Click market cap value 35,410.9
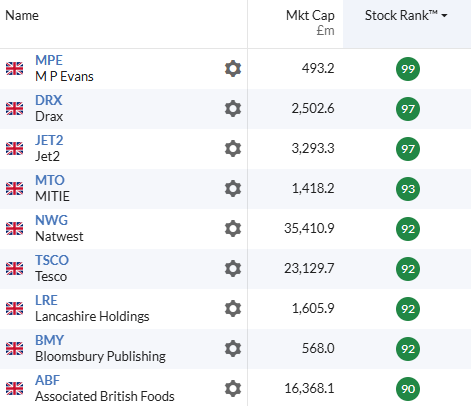This screenshot has width=471, height=406. click(x=309, y=228)
